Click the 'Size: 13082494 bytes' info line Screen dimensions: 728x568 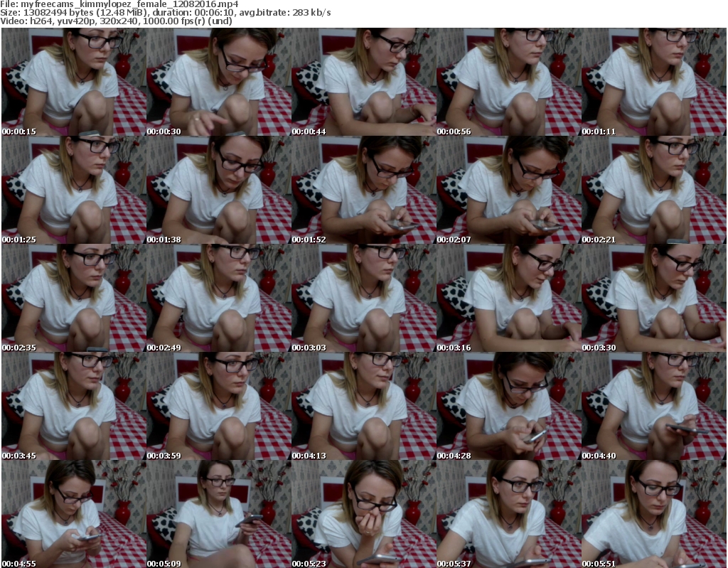[x=165, y=13]
